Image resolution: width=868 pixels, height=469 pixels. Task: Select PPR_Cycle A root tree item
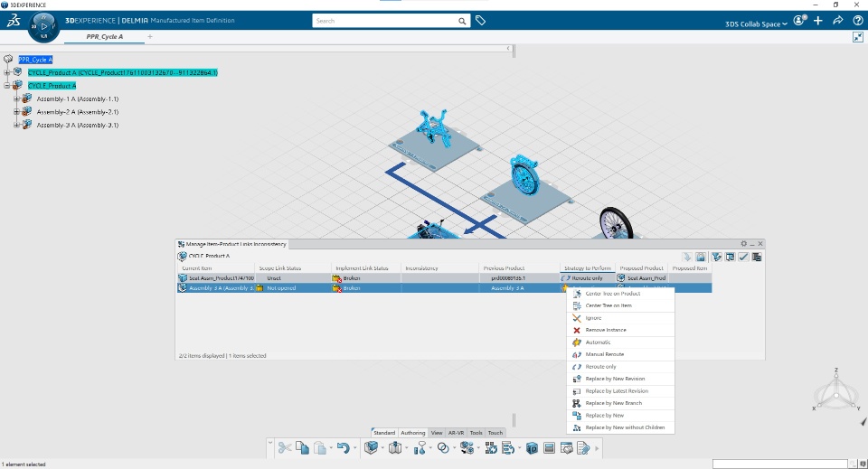click(35, 59)
